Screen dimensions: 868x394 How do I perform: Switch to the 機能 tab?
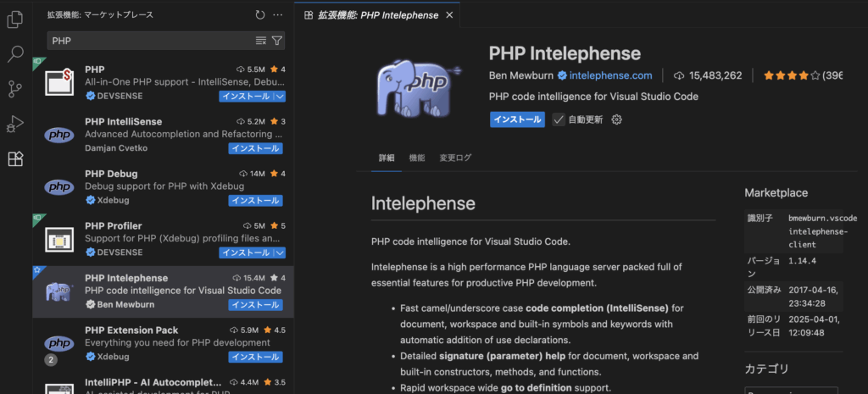point(417,158)
